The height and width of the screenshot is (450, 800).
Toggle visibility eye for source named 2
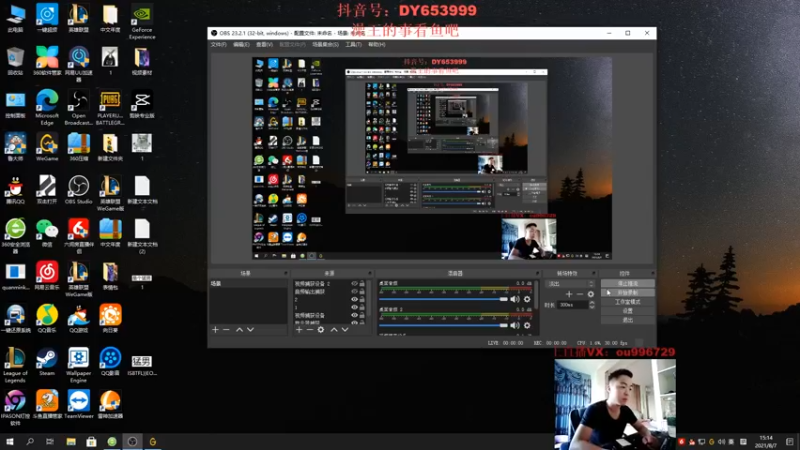[x=354, y=299]
